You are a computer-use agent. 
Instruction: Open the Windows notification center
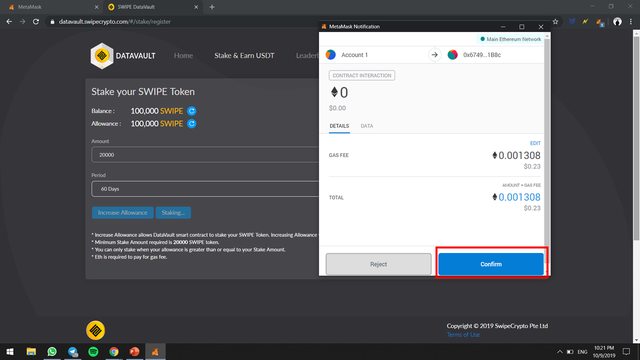click(626, 351)
